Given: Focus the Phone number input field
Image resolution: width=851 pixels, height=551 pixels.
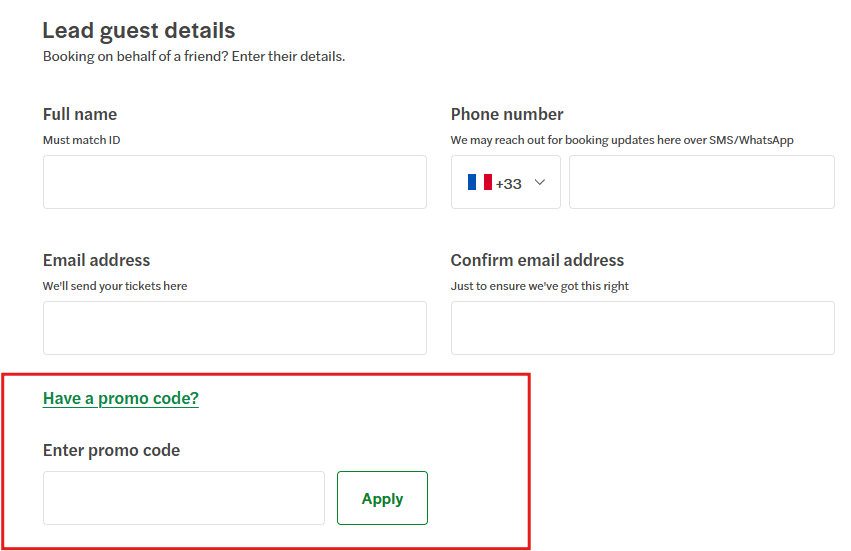Looking at the screenshot, I should pyautogui.click(x=701, y=182).
